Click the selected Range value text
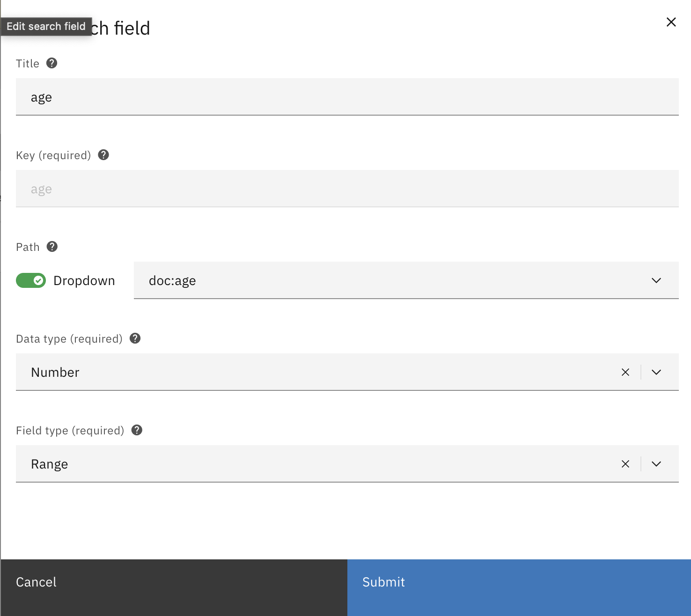Image resolution: width=691 pixels, height=616 pixels. [50, 464]
